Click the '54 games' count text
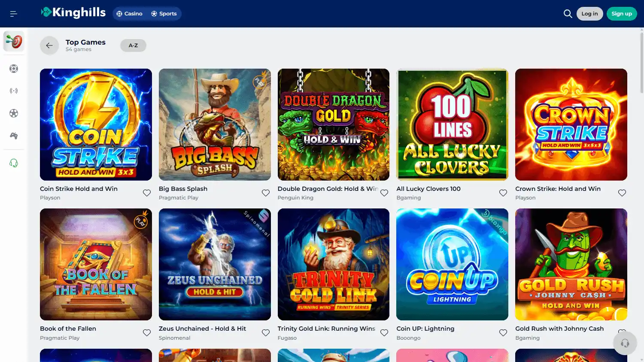Screen dimensions: 644x362 (79, 49)
